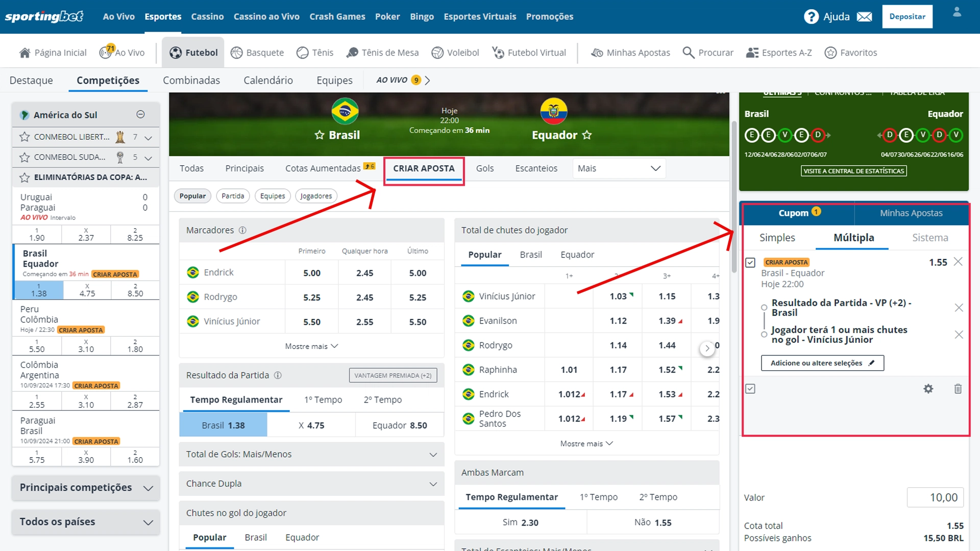The height and width of the screenshot is (551, 980).
Task: Click VANTAGEM PREMIADA (+2) badge
Action: click(393, 375)
